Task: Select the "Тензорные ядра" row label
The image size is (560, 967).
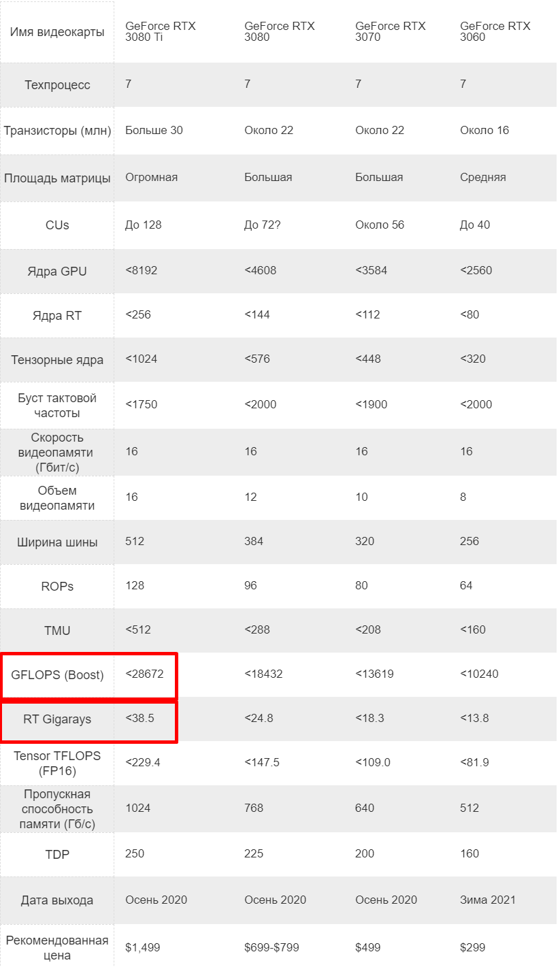Action: [57, 359]
